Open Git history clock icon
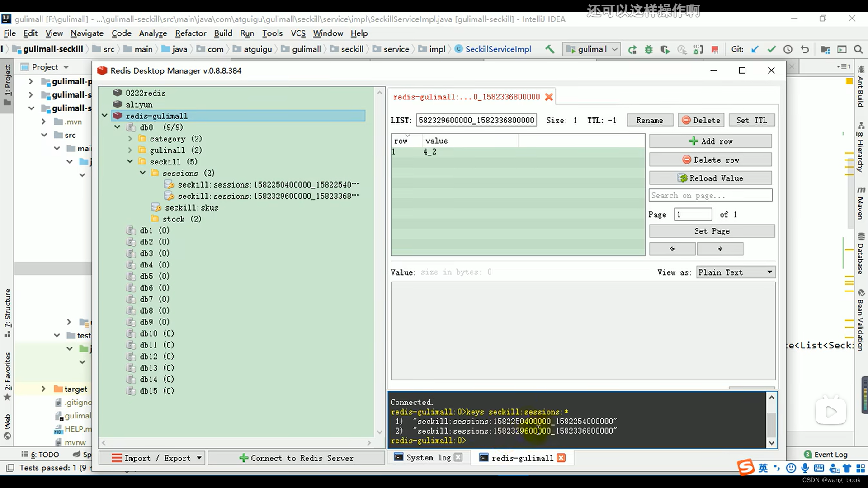The width and height of the screenshot is (868, 488). [x=788, y=49]
